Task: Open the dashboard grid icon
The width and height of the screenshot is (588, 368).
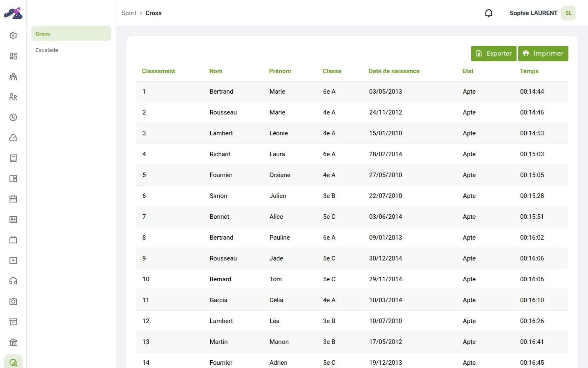Action: [13, 56]
